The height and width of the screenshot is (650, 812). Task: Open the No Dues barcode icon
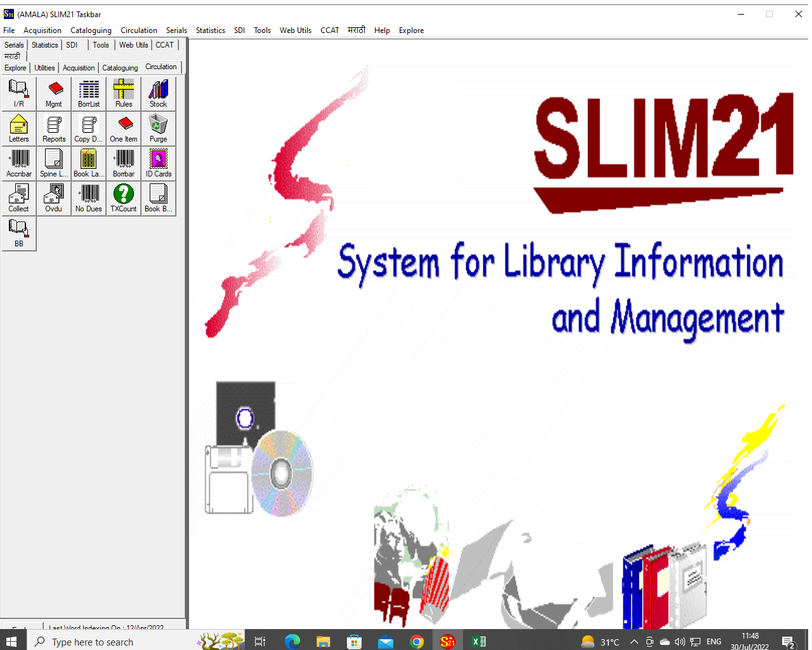click(x=89, y=199)
